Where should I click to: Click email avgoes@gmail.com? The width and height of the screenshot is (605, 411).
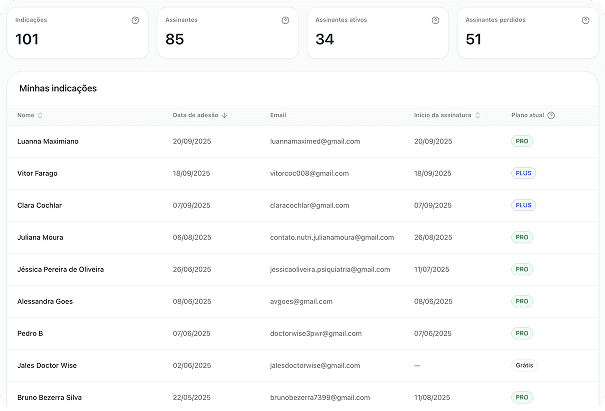[x=301, y=302]
